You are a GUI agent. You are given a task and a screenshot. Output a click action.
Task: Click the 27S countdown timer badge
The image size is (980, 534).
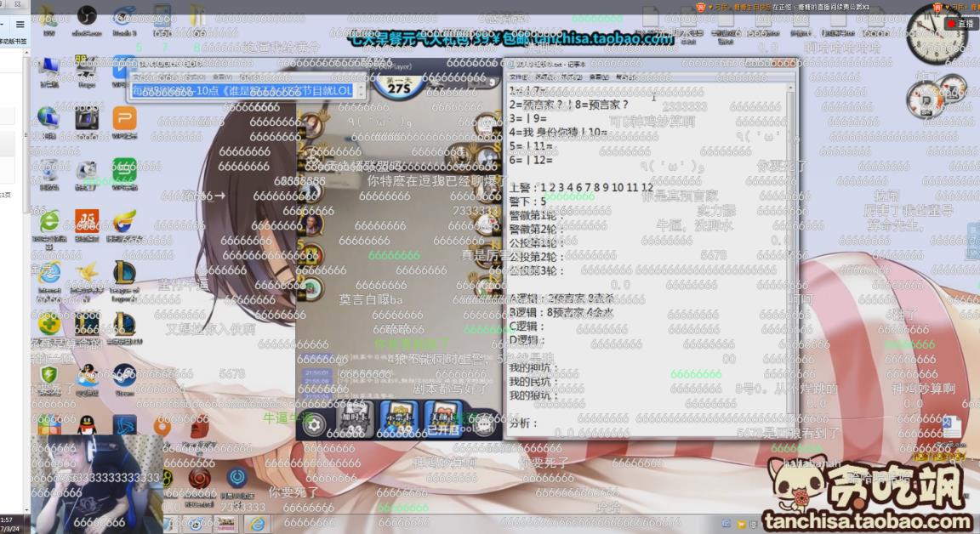coord(398,87)
